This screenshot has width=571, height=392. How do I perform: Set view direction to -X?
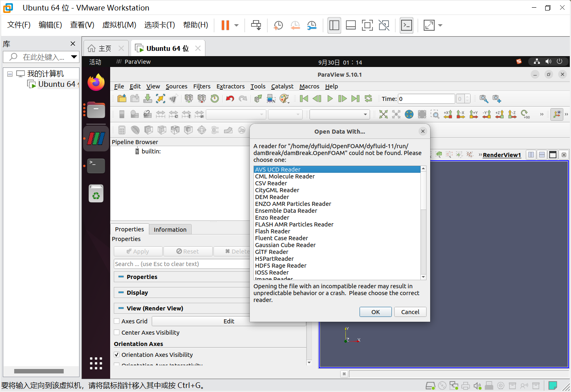461,114
